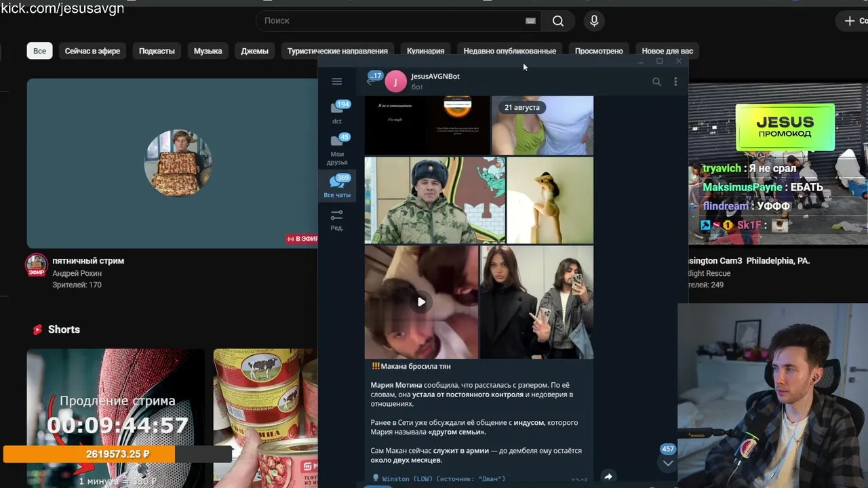Select the Джемы chip

pyautogui.click(x=255, y=51)
